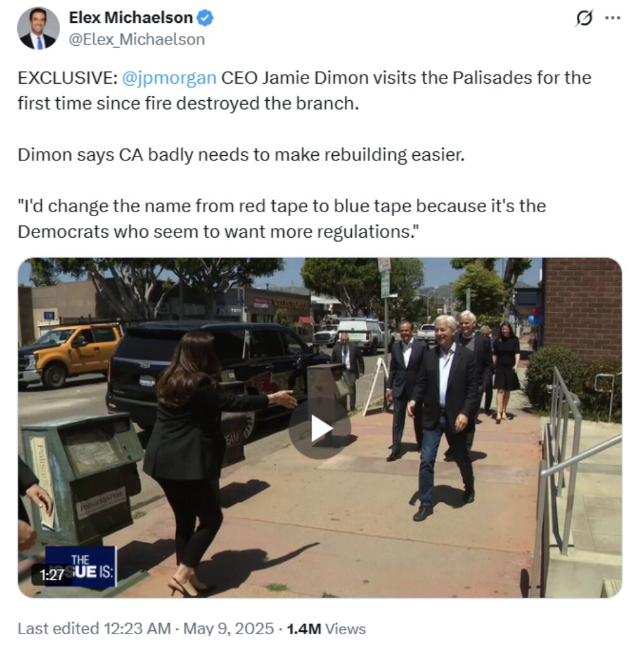Click the 1:27 video duration badge
Screen dimensions: 644x645
[x=52, y=574]
